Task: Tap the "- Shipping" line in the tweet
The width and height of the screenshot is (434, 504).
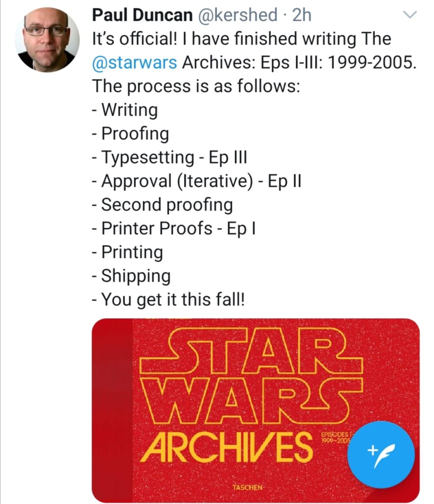Action: coord(131,276)
